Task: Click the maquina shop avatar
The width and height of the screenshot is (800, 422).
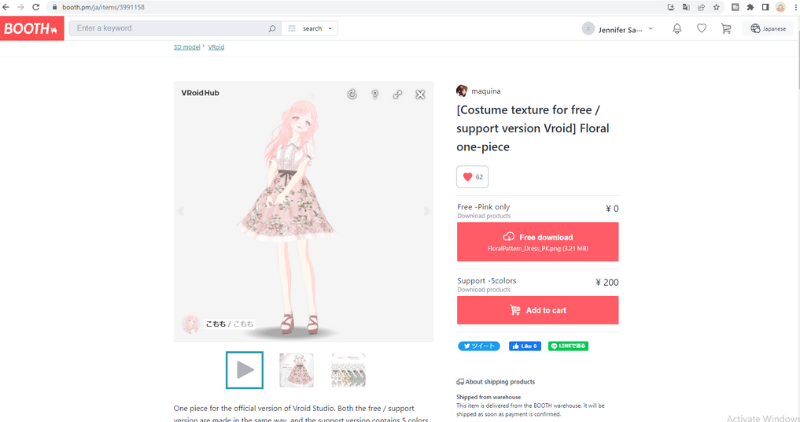Action: (x=462, y=91)
